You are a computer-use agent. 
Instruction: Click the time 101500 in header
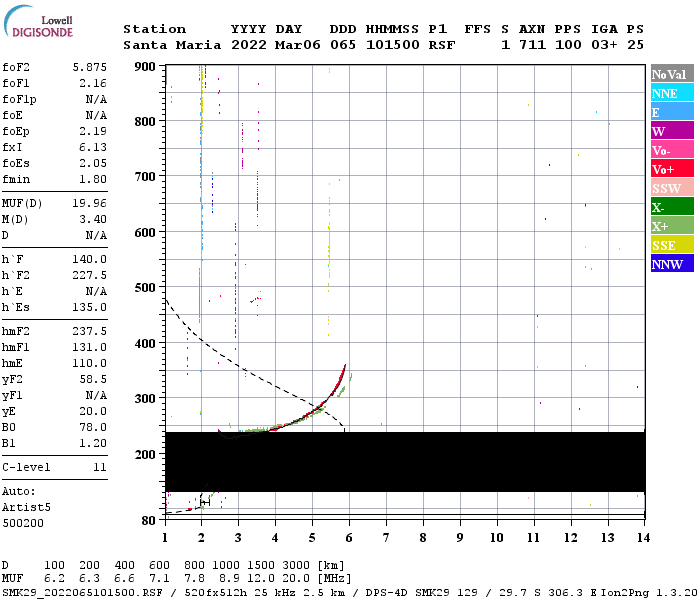click(393, 45)
